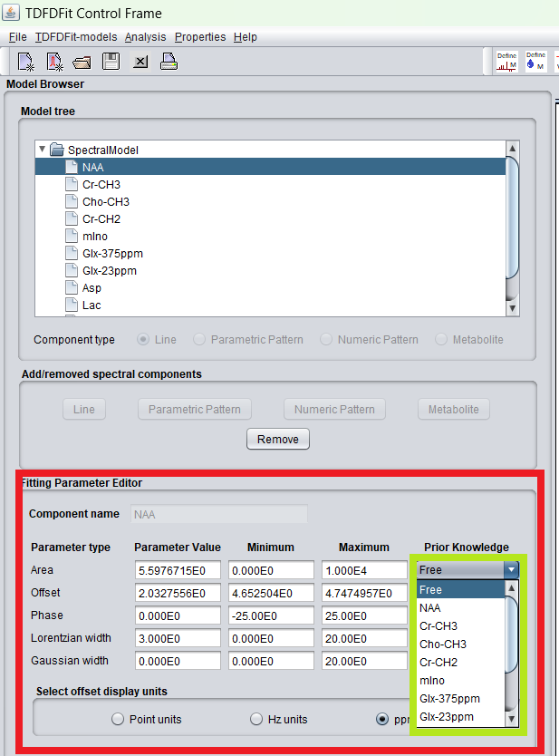The height and width of the screenshot is (756, 559).
Task: Pick Glx-23ppm in the Prior Knowledge list
Action: coord(460,717)
